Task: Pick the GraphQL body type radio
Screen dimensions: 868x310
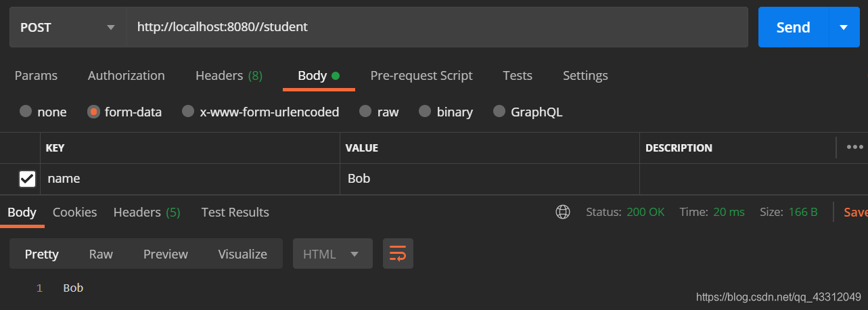Action: point(499,112)
